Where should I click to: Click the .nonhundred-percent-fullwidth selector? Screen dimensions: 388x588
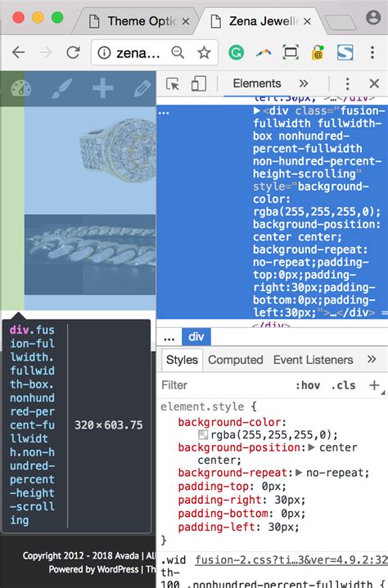283,583
